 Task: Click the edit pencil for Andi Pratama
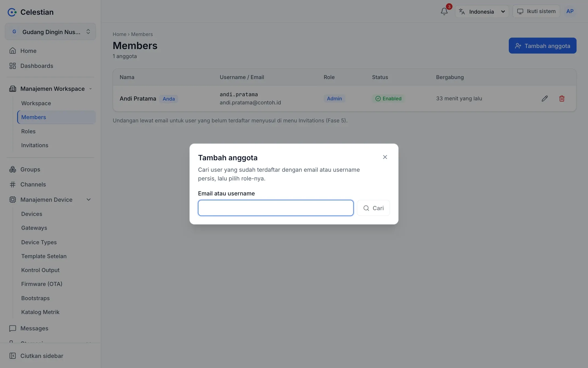coord(544,98)
